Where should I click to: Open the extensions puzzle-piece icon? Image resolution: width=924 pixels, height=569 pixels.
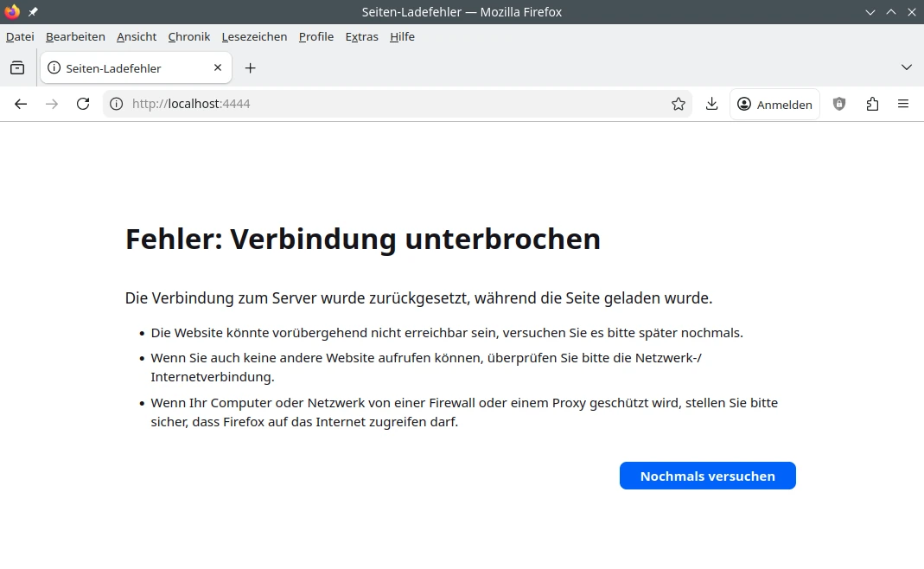tap(872, 105)
